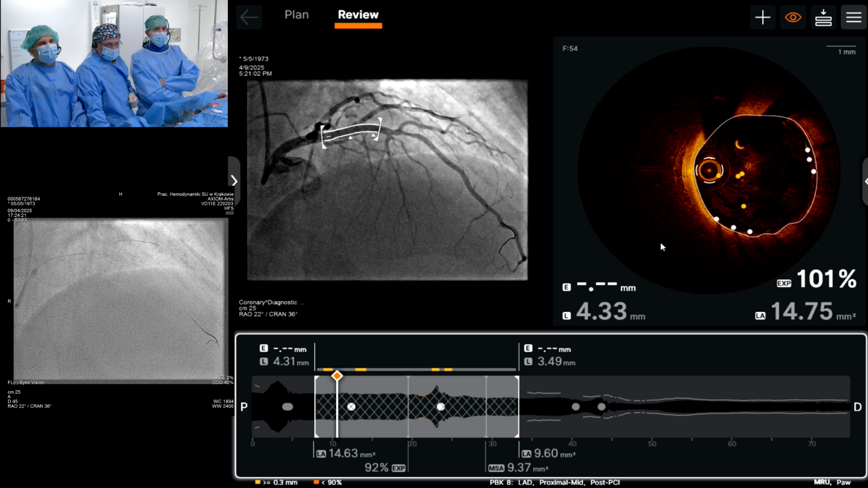Expand the right edge panel handle

pyautogui.click(x=865, y=182)
